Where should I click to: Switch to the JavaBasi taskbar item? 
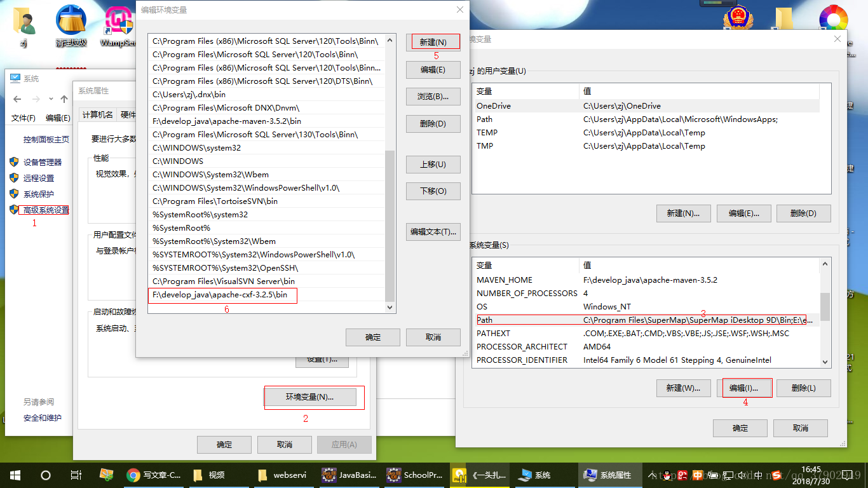click(349, 475)
